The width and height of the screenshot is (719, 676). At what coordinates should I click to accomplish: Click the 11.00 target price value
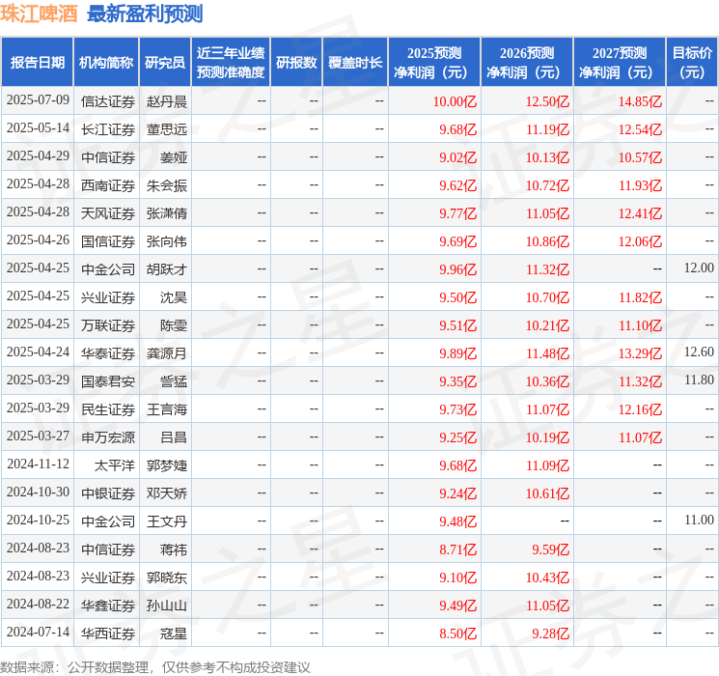click(x=699, y=520)
